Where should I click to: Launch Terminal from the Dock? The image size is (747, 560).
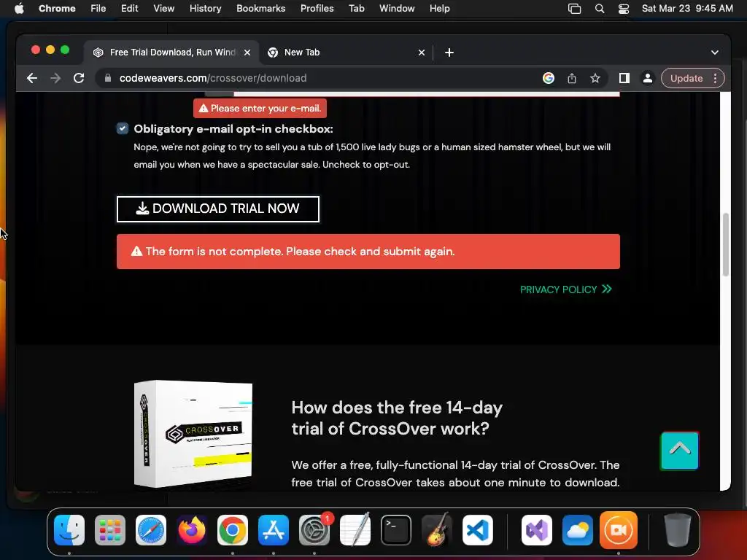coord(396,530)
